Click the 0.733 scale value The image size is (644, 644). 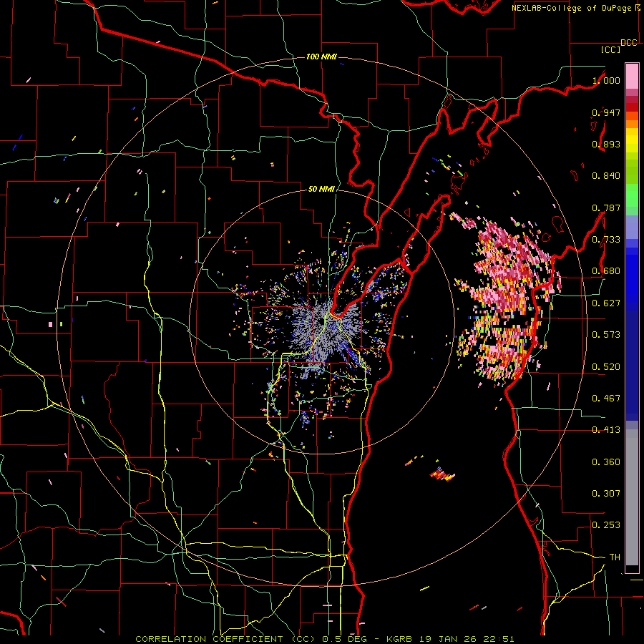click(x=606, y=240)
